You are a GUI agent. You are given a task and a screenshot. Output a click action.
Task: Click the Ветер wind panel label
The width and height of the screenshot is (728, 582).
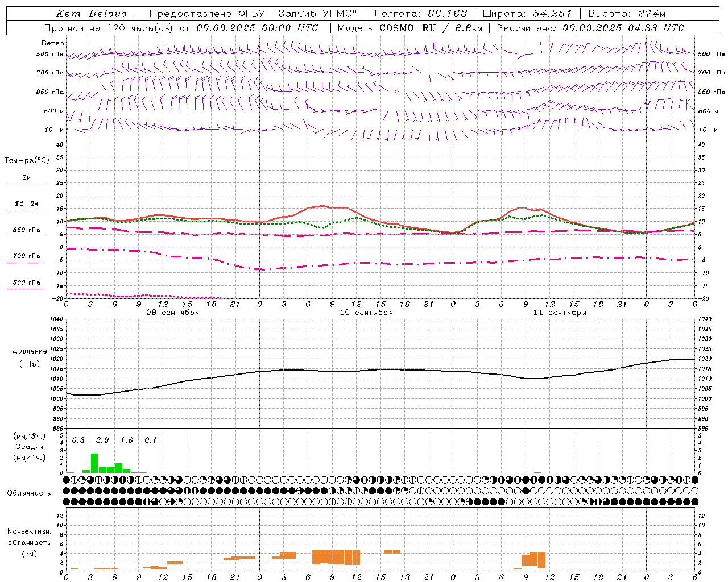coord(53,43)
